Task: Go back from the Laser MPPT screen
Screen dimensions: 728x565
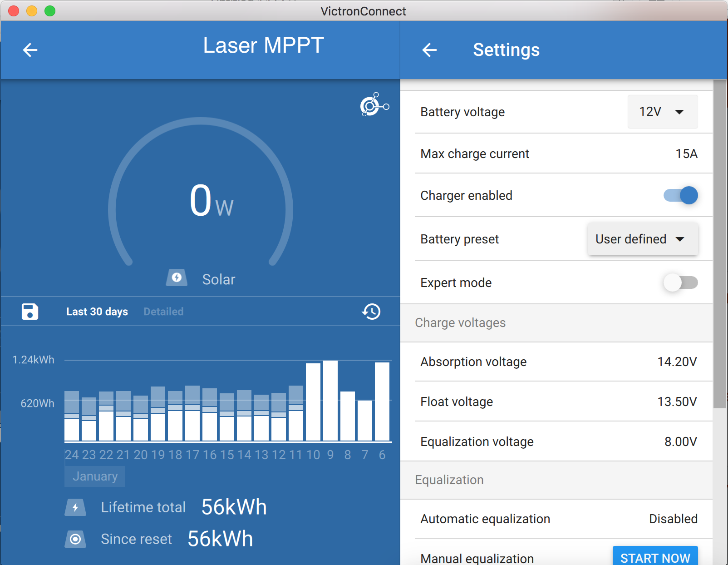Action: (30, 50)
